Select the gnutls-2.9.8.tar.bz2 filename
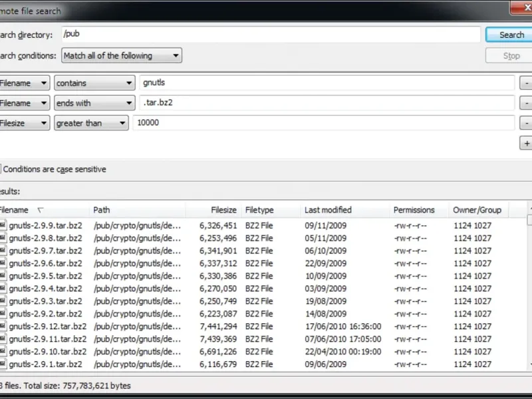 (x=45, y=238)
